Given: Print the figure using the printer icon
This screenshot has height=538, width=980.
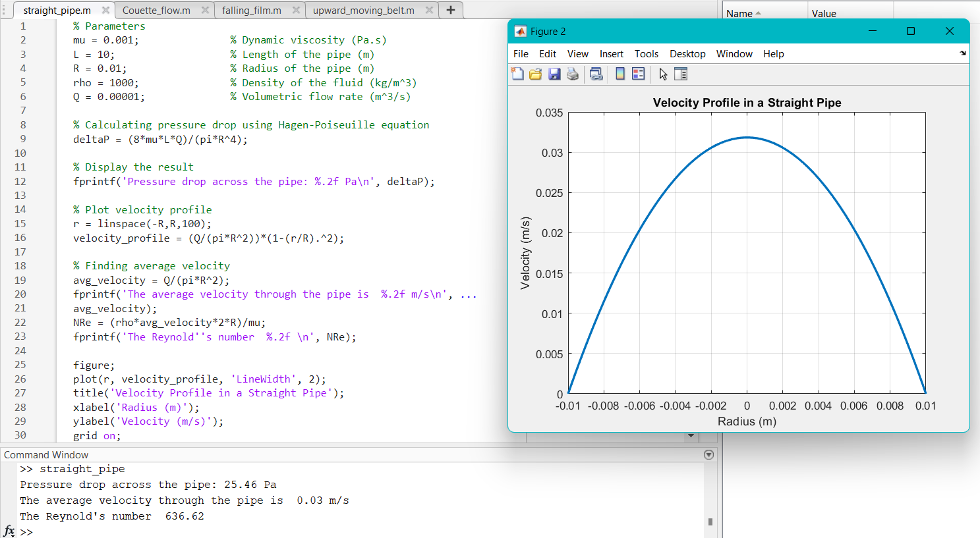Looking at the screenshot, I should [573, 74].
